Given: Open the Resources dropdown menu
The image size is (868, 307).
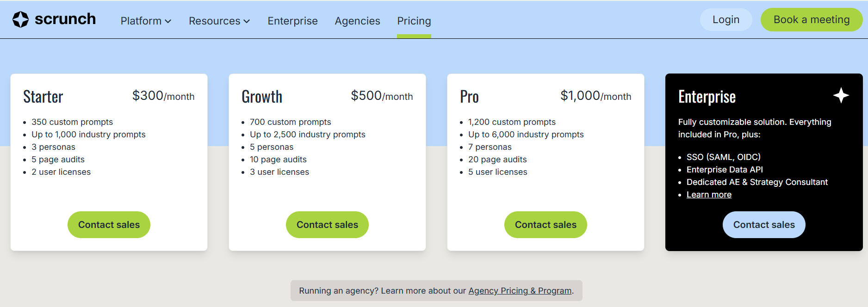Looking at the screenshot, I should (x=218, y=21).
